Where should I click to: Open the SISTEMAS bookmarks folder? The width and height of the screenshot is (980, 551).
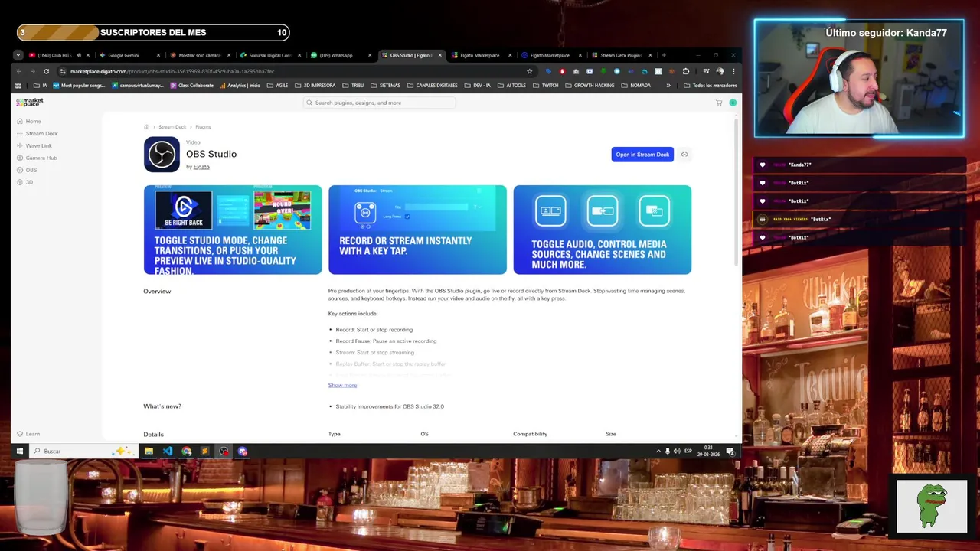385,86
